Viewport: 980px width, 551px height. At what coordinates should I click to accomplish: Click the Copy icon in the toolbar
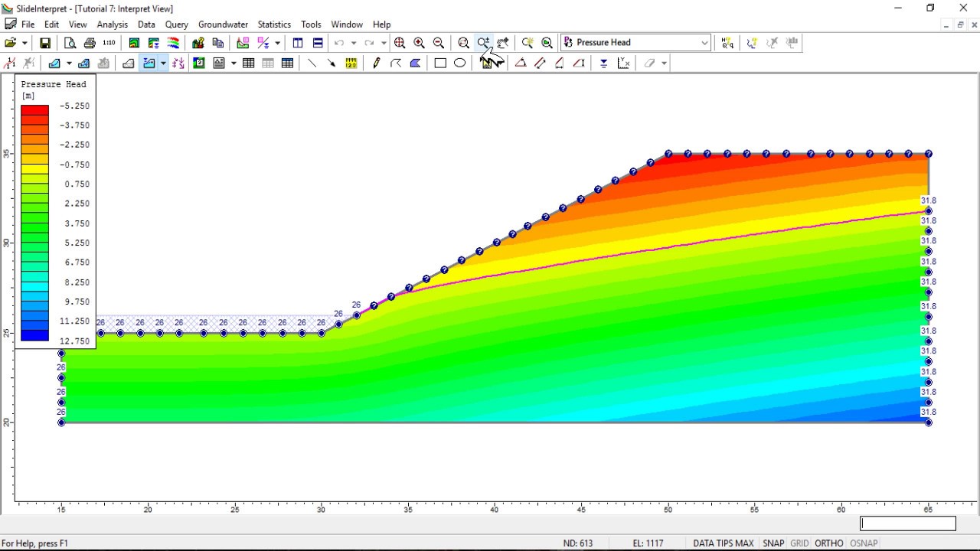click(x=218, y=43)
